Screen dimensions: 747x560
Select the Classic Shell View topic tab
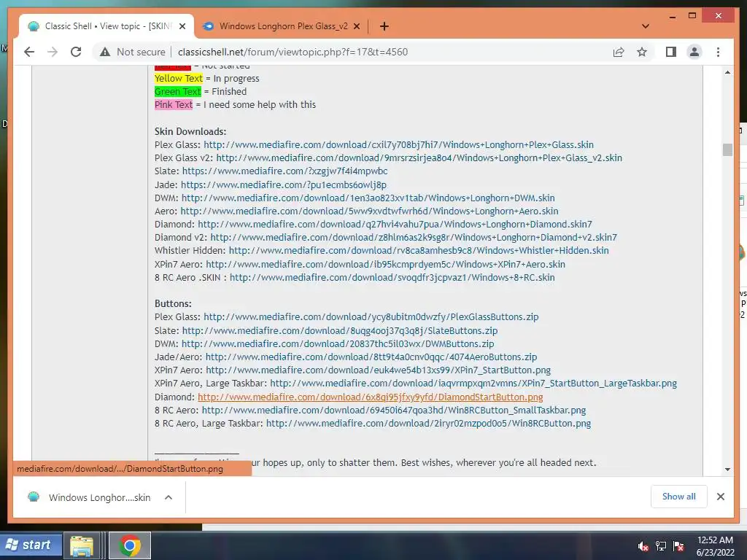[107, 26]
